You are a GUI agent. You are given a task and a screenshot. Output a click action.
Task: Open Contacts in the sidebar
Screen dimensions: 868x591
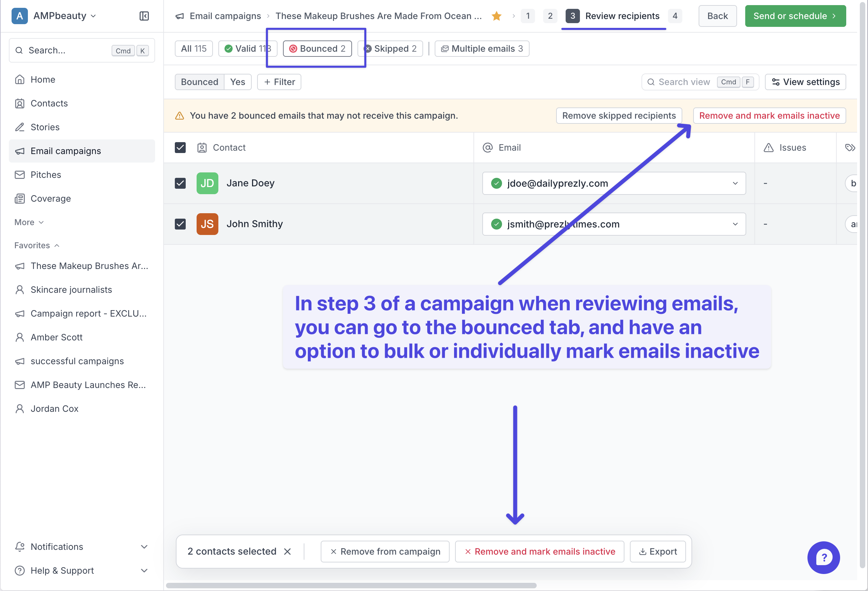(x=49, y=103)
